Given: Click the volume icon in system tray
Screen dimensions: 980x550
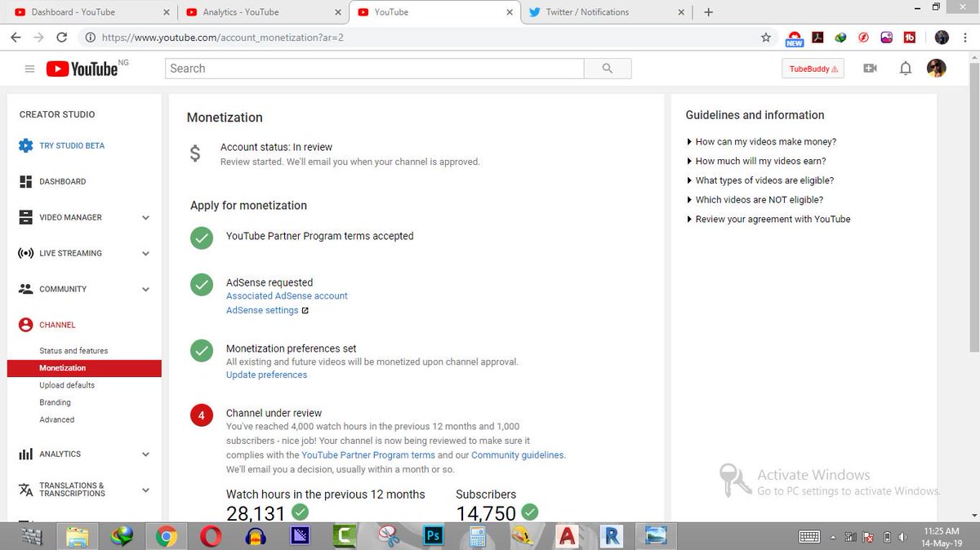Looking at the screenshot, I should [903, 537].
